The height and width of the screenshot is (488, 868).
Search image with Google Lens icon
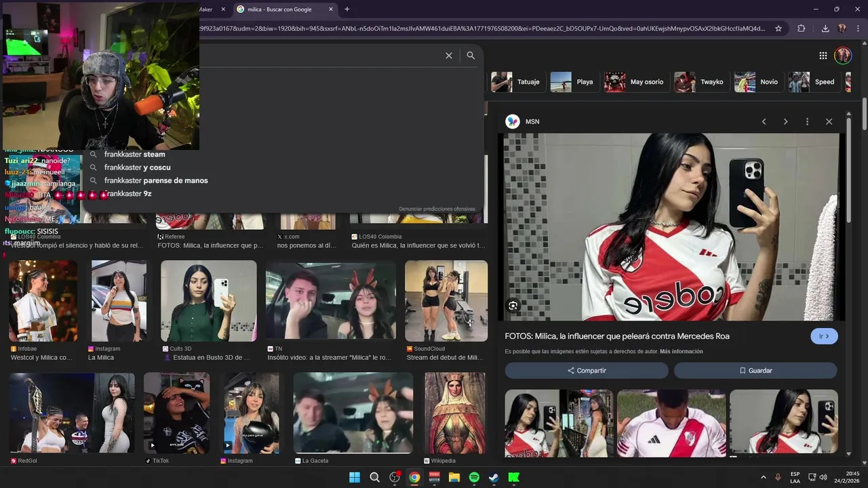point(513,306)
